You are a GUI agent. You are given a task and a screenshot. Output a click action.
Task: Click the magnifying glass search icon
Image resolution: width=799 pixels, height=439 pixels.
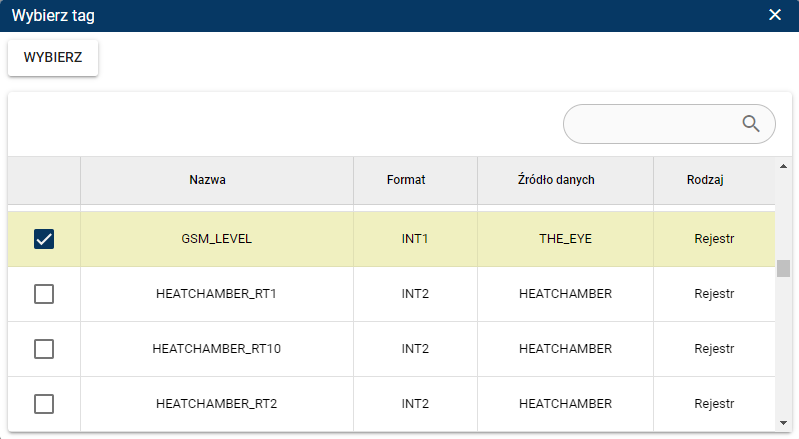(x=751, y=123)
